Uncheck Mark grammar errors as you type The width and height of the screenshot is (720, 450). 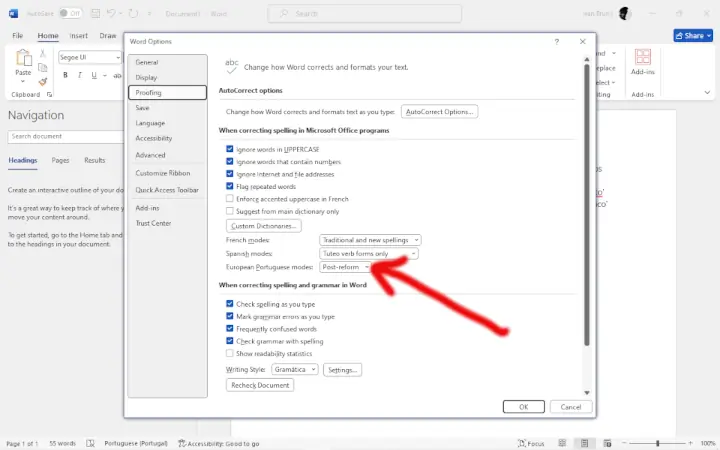click(230, 316)
